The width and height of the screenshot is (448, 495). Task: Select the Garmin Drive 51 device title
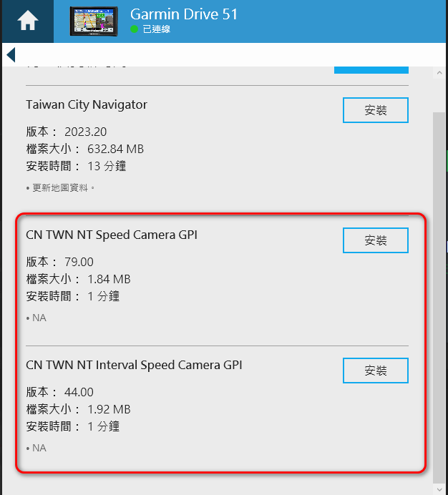point(184,14)
